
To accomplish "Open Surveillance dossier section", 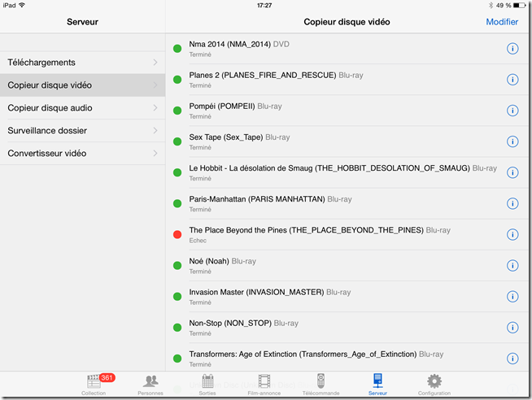I will click(x=82, y=131).
